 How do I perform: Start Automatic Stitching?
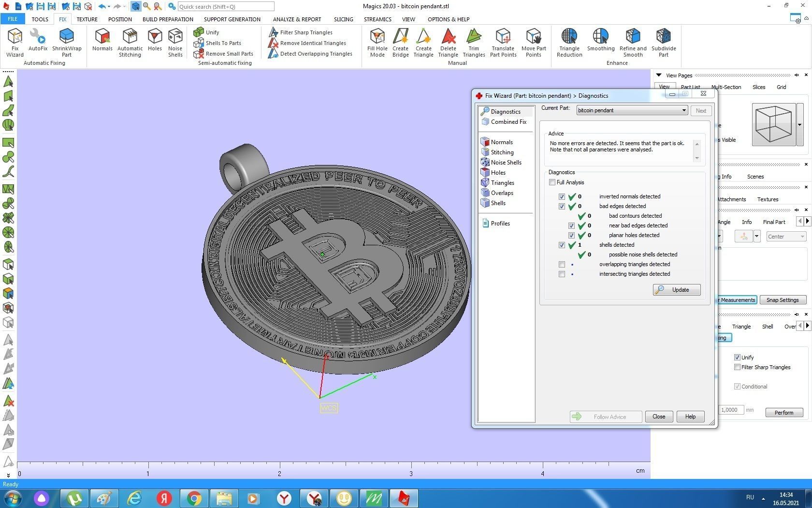[x=130, y=43]
